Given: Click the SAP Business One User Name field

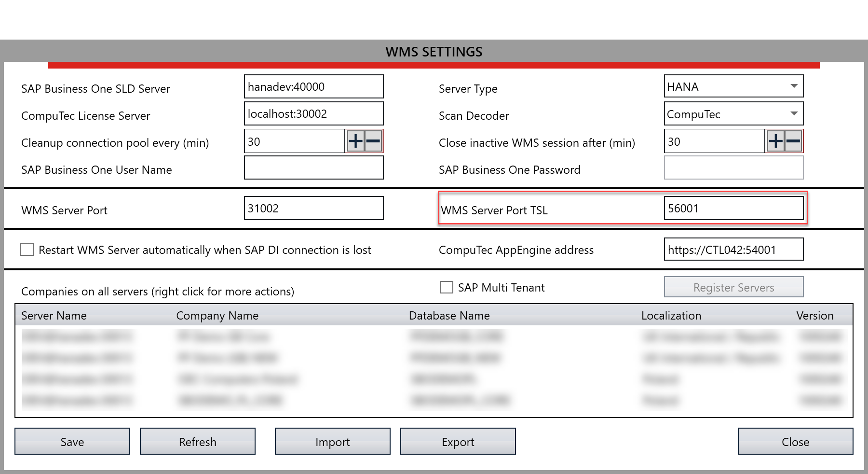Looking at the screenshot, I should [x=313, y=167].
